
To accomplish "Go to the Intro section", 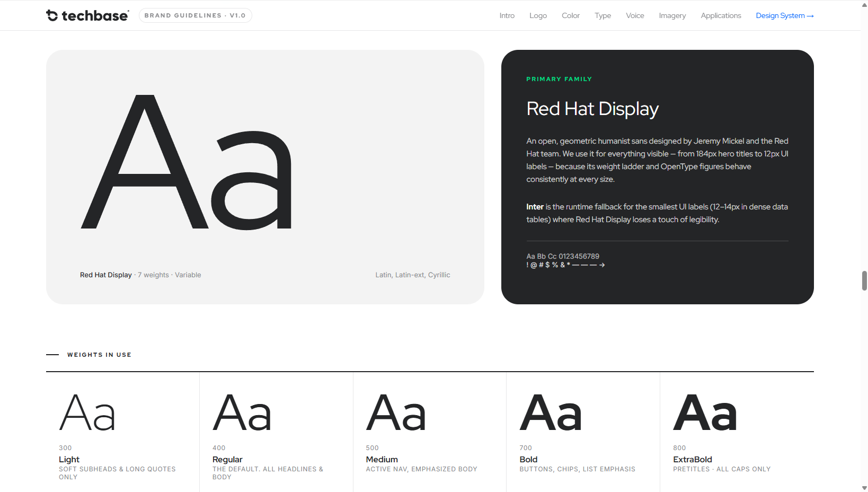I will 507,15.
